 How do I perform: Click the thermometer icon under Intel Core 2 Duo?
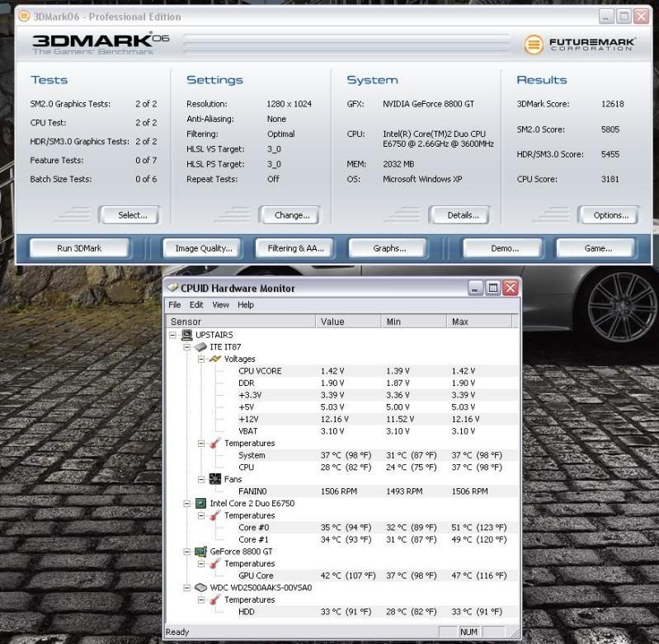(x=215, y=515)
